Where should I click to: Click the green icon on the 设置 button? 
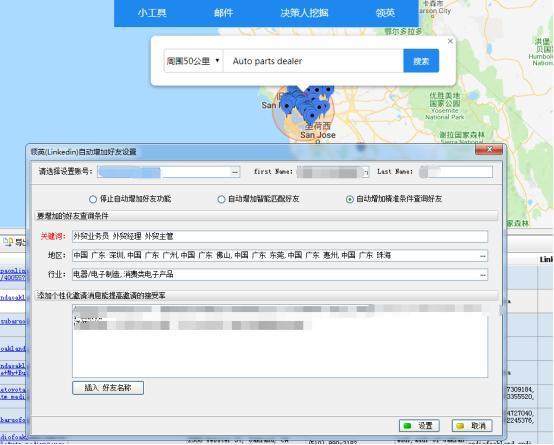click(x=407, y=426)
